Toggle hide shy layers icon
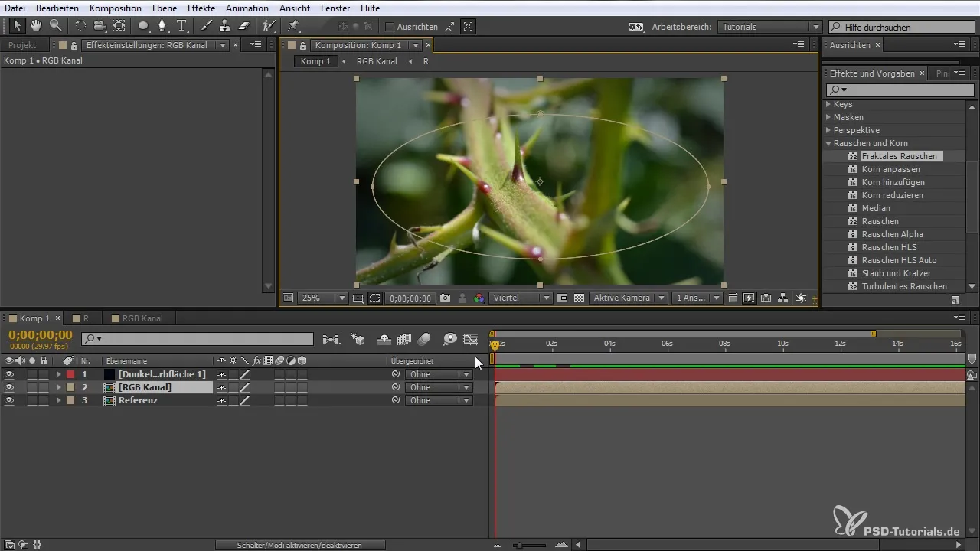Image resolution: width=980 pixels, height=551 pixels. [384, 339]
